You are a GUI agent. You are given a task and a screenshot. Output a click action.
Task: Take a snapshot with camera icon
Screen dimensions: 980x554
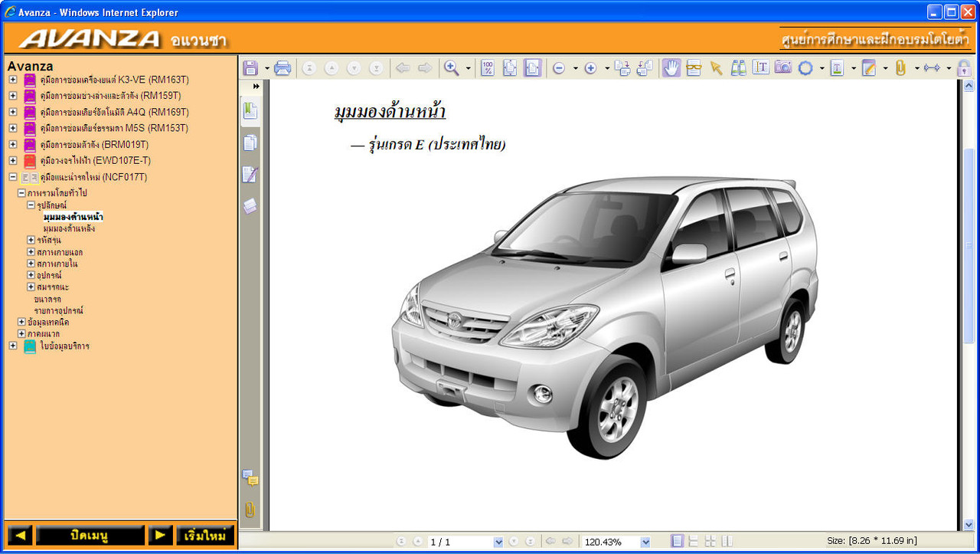[x=782, y=68]
